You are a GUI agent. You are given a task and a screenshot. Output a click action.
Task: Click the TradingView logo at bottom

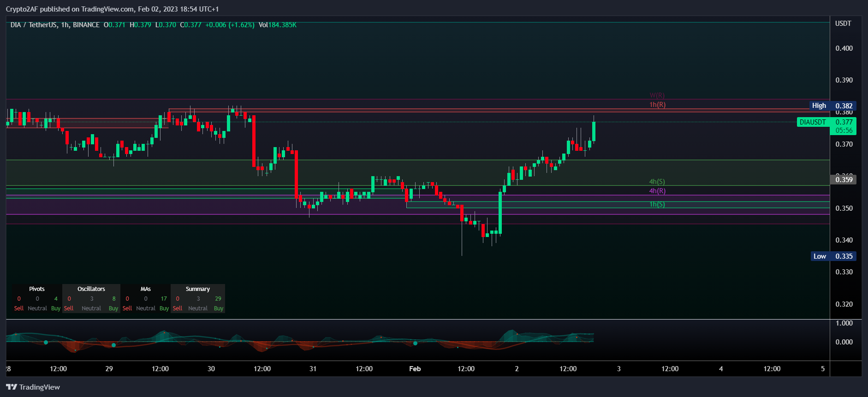coord(33,387)
